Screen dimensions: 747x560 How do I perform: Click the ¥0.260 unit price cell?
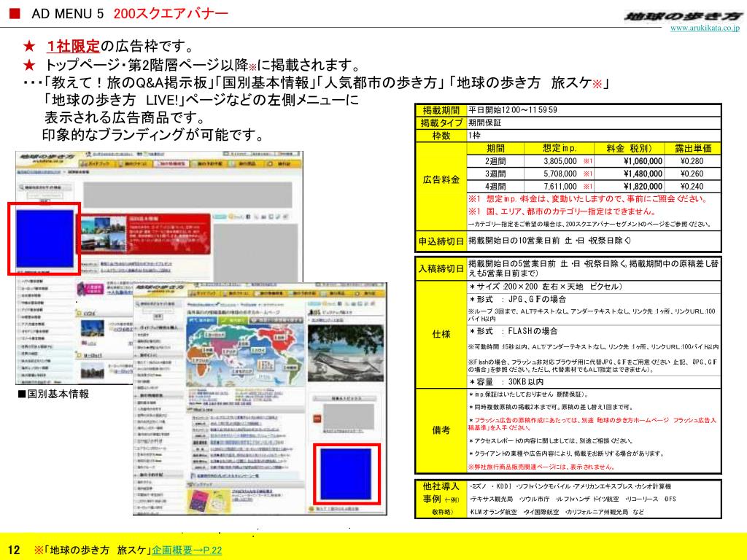pyautogui.click(x=692, y=174)
